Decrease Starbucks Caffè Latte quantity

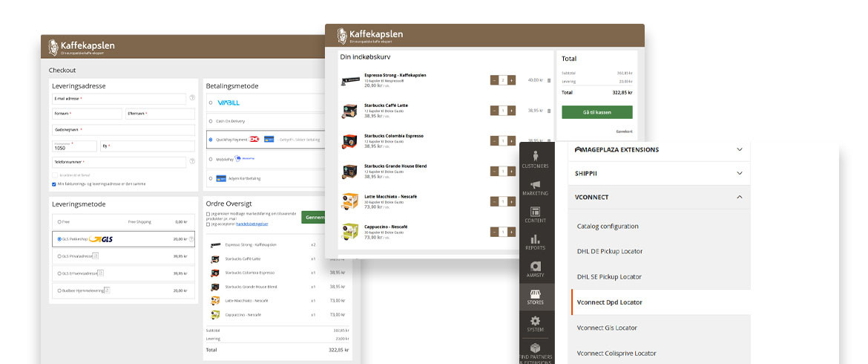pos(494,111)
